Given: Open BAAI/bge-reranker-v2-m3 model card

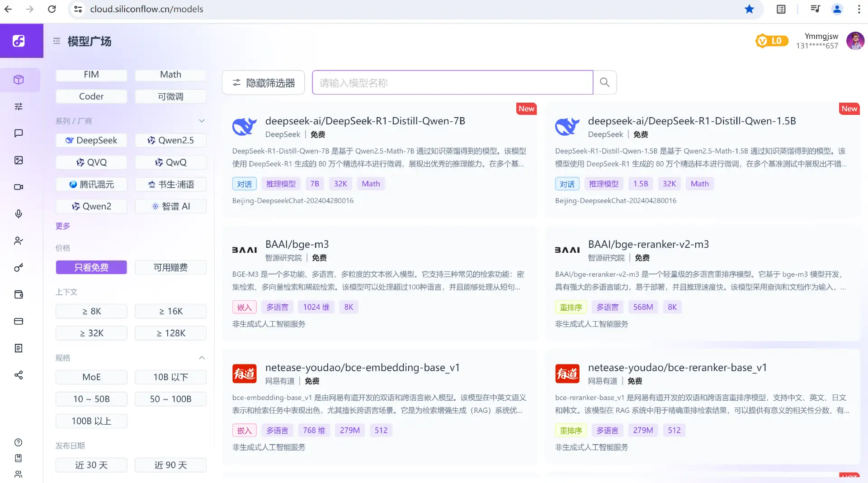Looking at the screenshot, I should [x=702, y=284].
